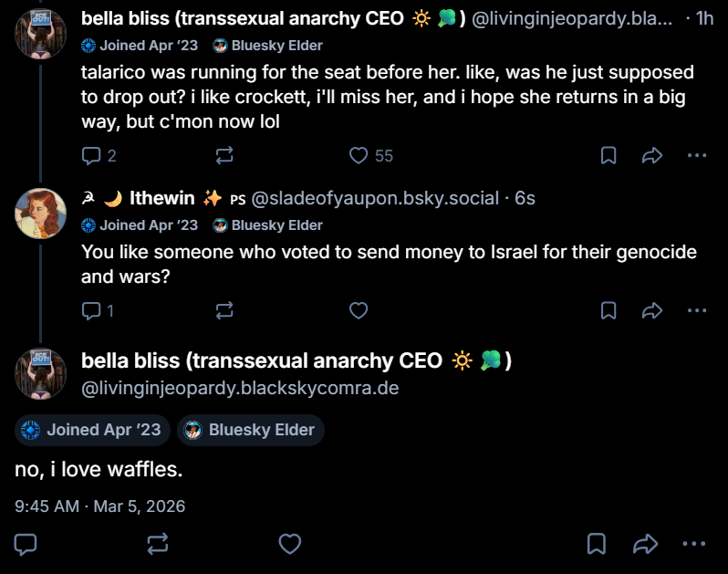
Task: Repost the talarico post with 55 likes
Action: (224, 156)
